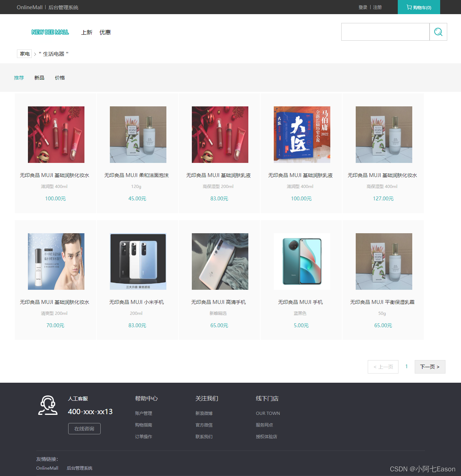Viewport: 461px width, 476px height.
Task: Sort products by 价格
Action: coord(60,78)
